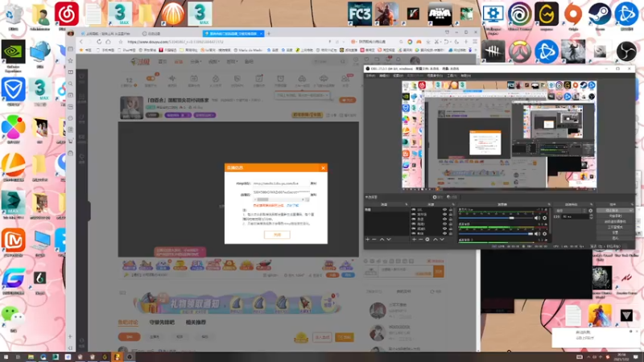Viewport: 644px width, 362px height.
Task: Toggle lock of top OBS source
Action: tap(451, 210)
